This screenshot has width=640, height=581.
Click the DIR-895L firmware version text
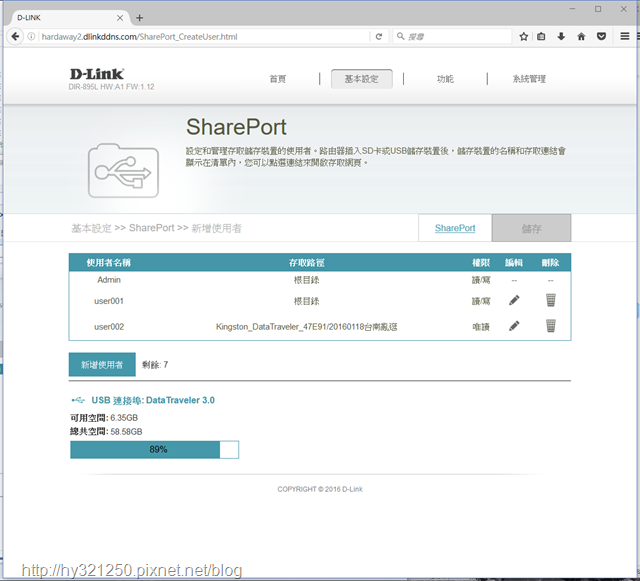point(111,87)
